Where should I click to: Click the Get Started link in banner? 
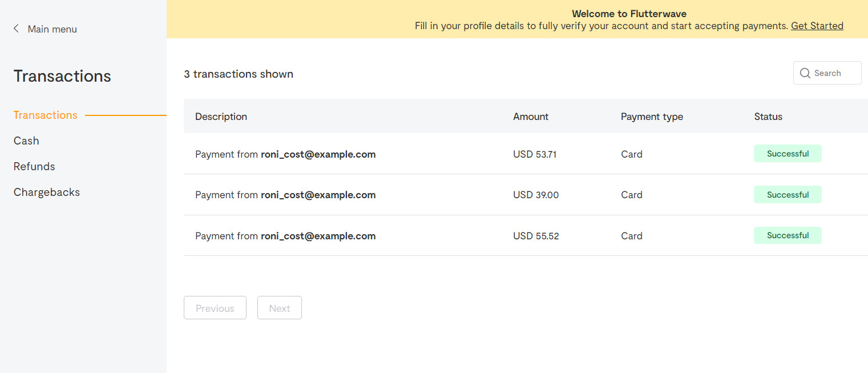click(817, 26)
